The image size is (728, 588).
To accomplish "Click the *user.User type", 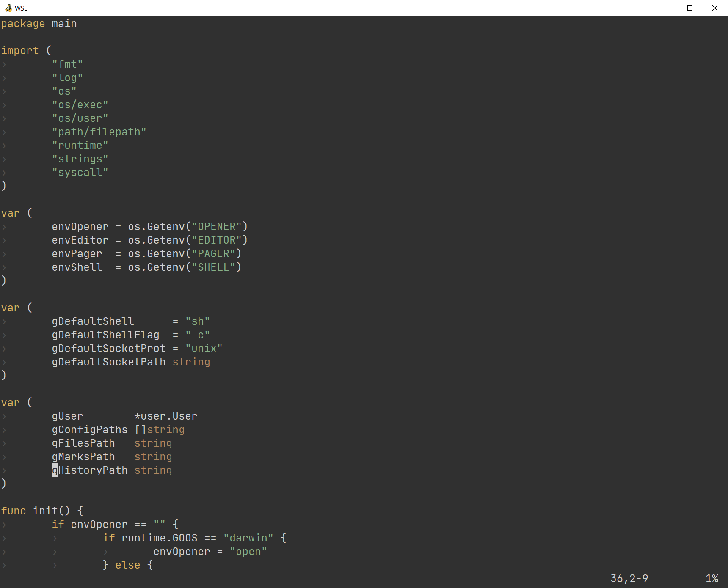I will coord(166,416).
